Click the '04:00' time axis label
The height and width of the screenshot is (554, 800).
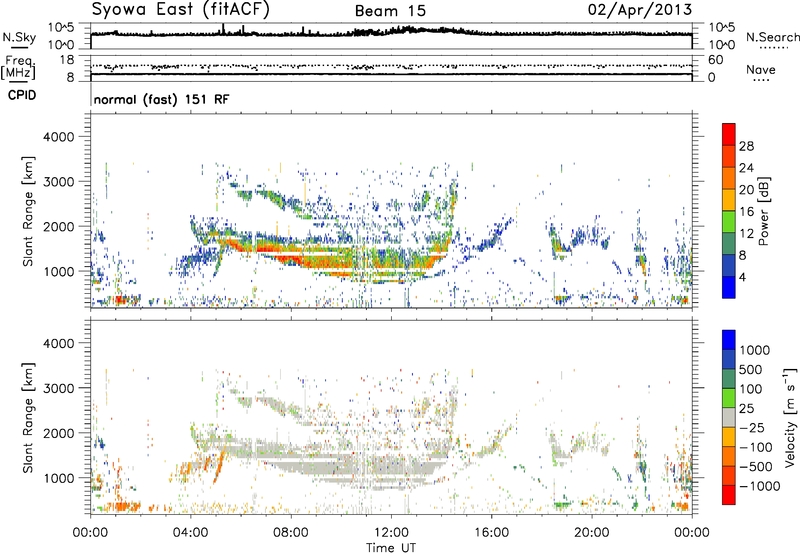coord(190,533)
